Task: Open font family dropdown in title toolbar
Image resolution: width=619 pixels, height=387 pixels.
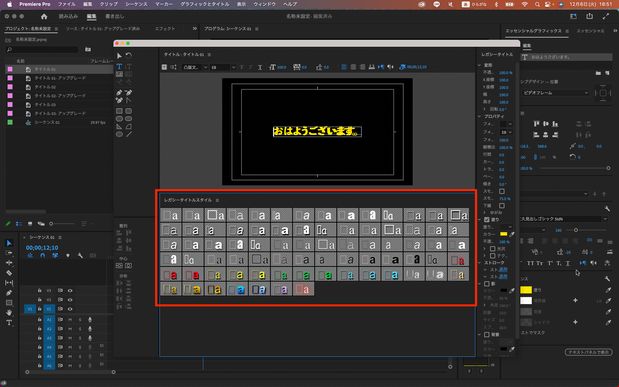Action: pos(195,68)
